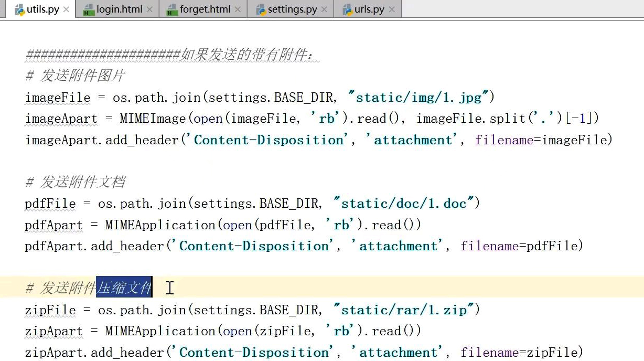Click the string "static/rar/1.zip"
The width and height of the screenshot is (644, 361).
[x=404, y=310]
